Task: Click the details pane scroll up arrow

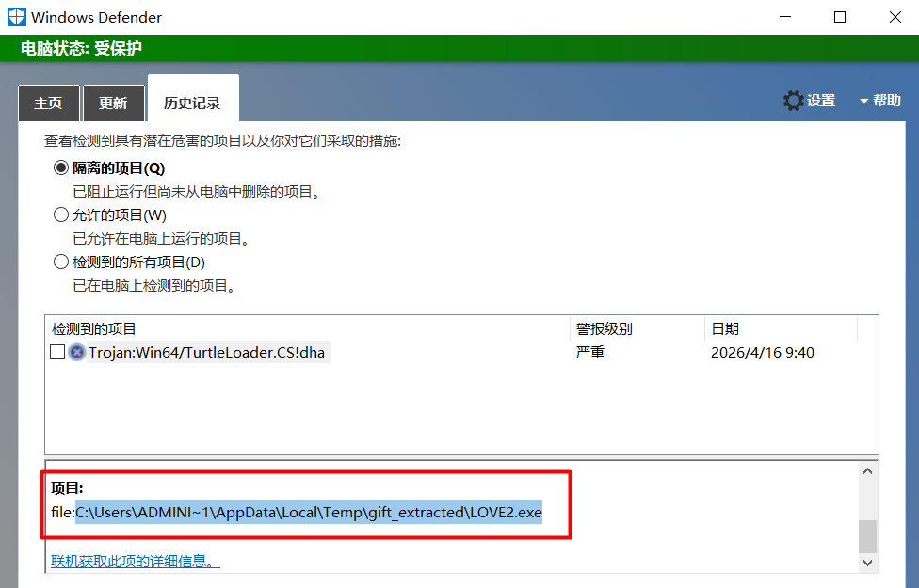Action: point(867,471)
